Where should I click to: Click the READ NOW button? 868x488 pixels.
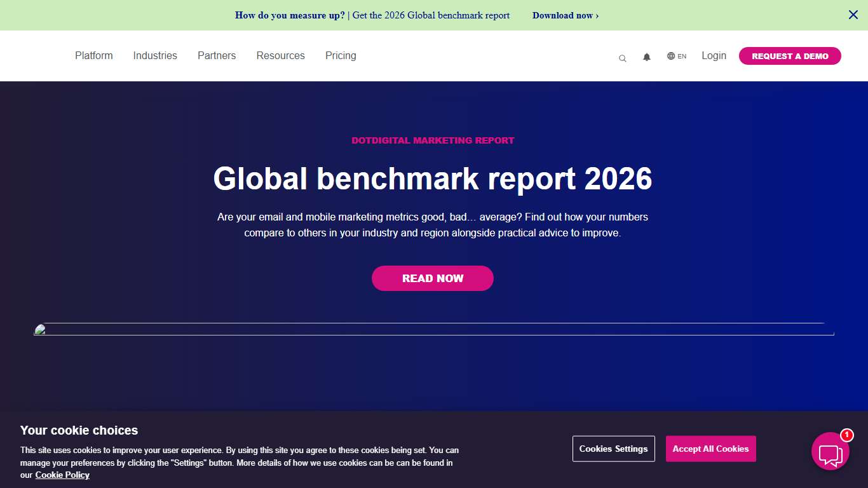click(433, 278)
